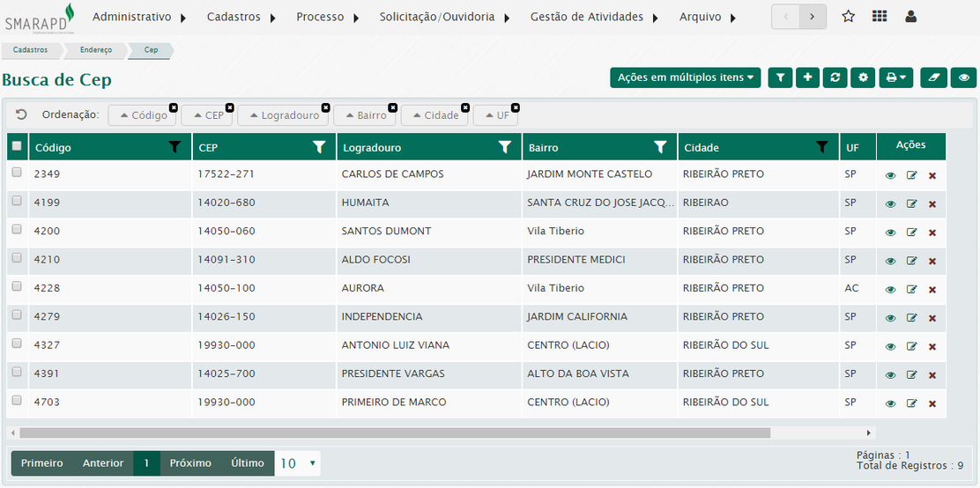Go to the Próximo page
This screenshot has height=488, width=980.
pos(190,463)
